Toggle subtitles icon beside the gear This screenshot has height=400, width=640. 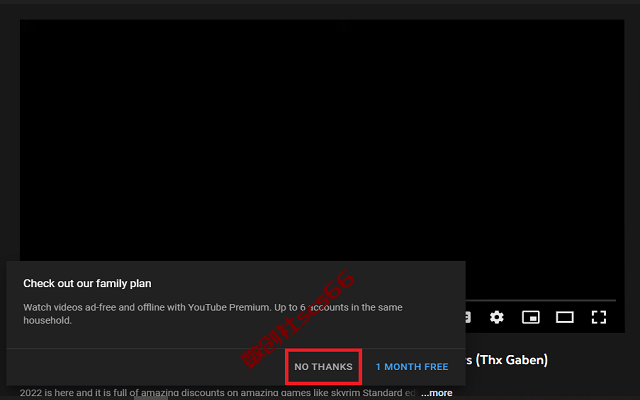pos(469,317)
